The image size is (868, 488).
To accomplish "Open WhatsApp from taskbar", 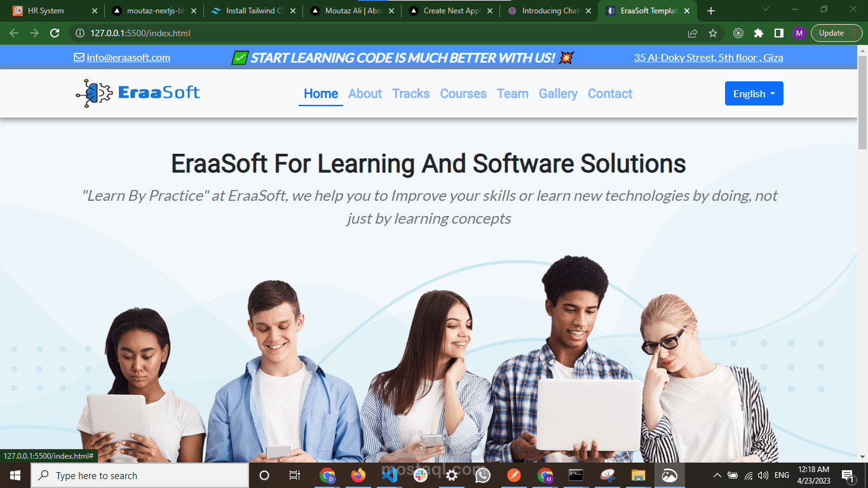I will 483,475.
